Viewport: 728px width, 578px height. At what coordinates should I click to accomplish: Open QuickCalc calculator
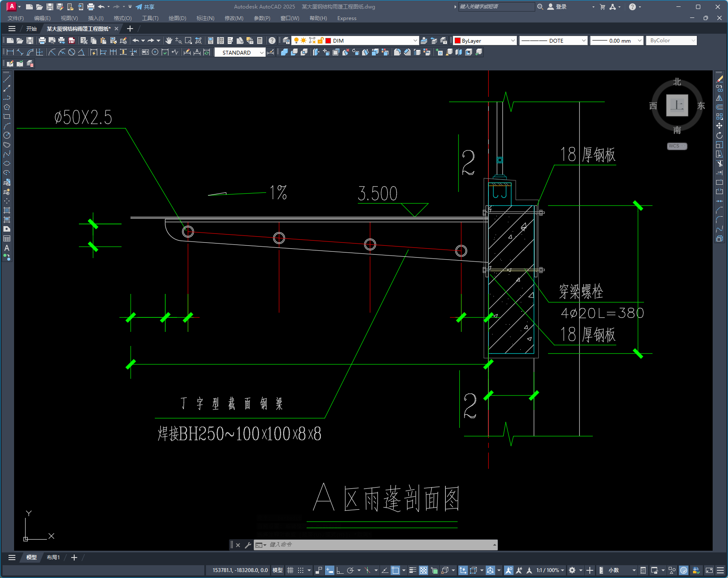[260, 41]
